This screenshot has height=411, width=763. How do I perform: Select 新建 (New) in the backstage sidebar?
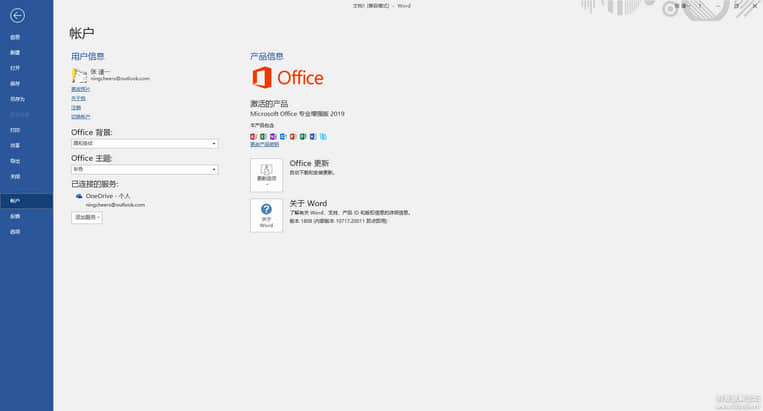tap(15, 53)
